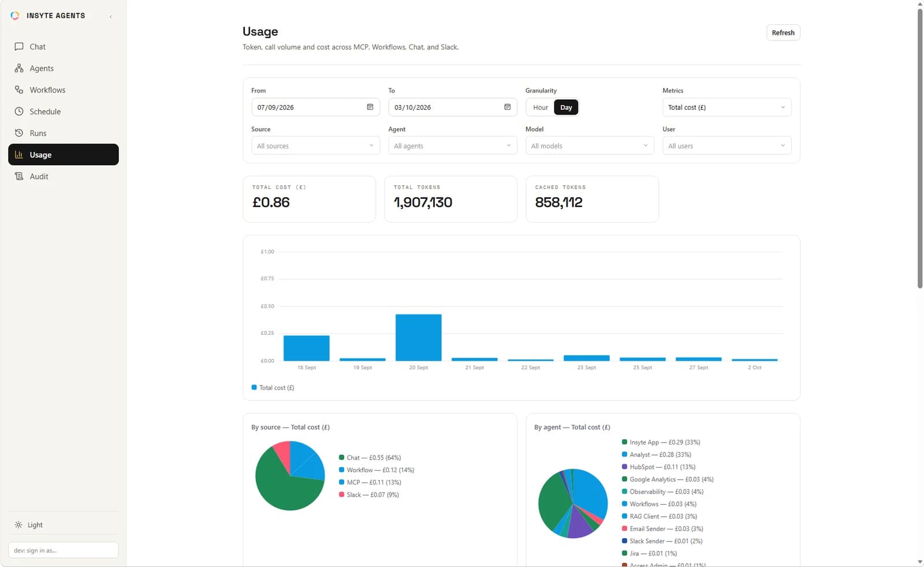Open the Schedule page
Image resolution: width=924 pixels, height=567 pixels.
64,112
